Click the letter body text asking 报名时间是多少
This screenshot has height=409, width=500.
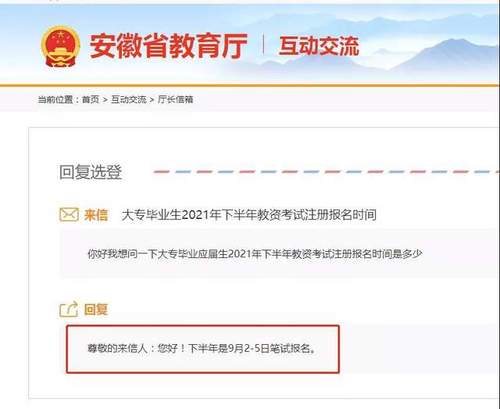point(255,254)
